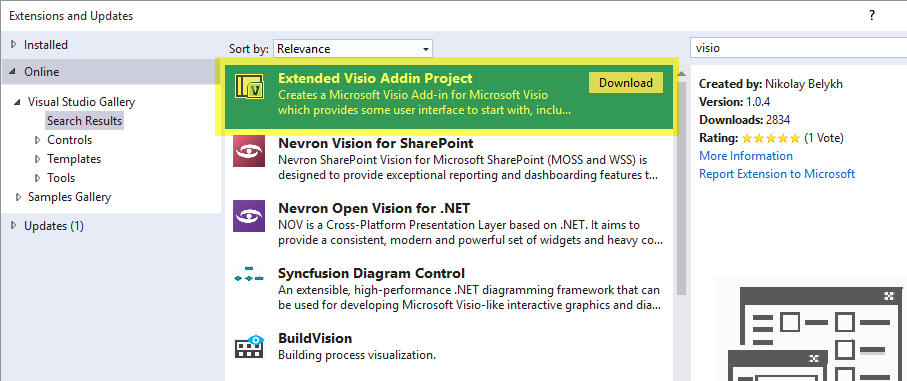Screen dimensions: 907x381
Task: Click Report Extension to Microsoft link
Action: click(x=777, y=174)
